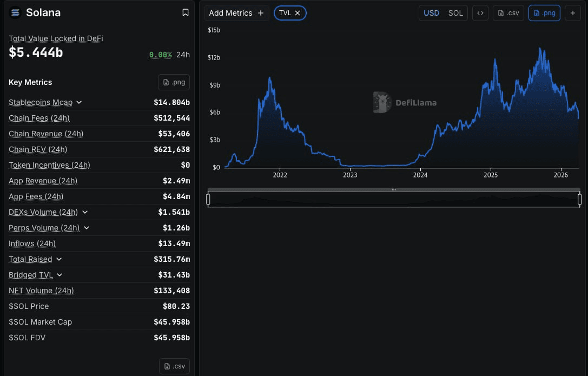Download chart as .csv file

pyautogui.click(x=508, y=13)
